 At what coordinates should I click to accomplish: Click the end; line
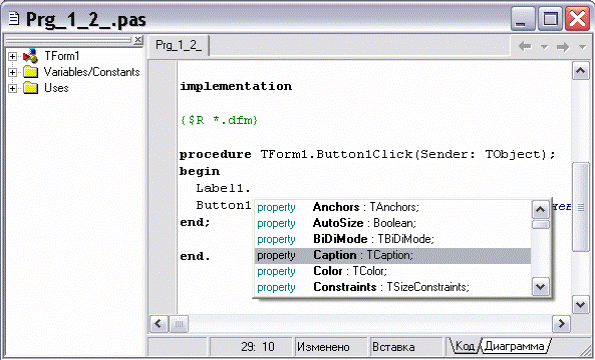(x=195, y=222)
